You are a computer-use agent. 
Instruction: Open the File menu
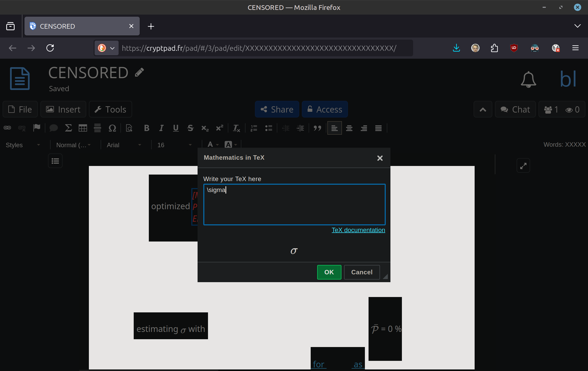coord(20,109)
